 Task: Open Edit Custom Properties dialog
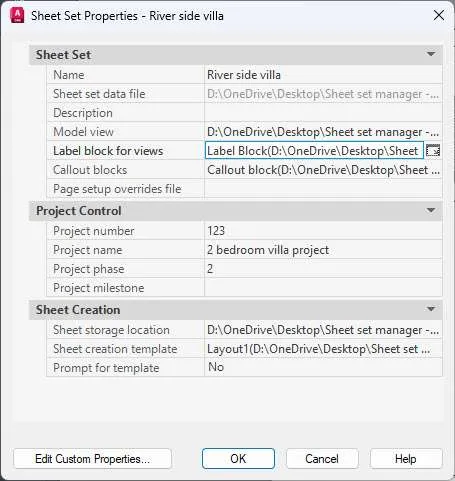pos(92,459)
